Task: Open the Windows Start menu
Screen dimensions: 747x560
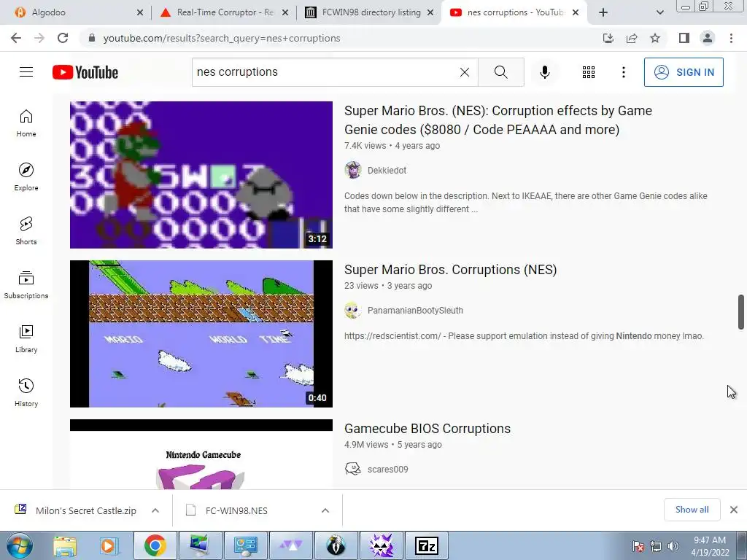Action: pos(19,545)
